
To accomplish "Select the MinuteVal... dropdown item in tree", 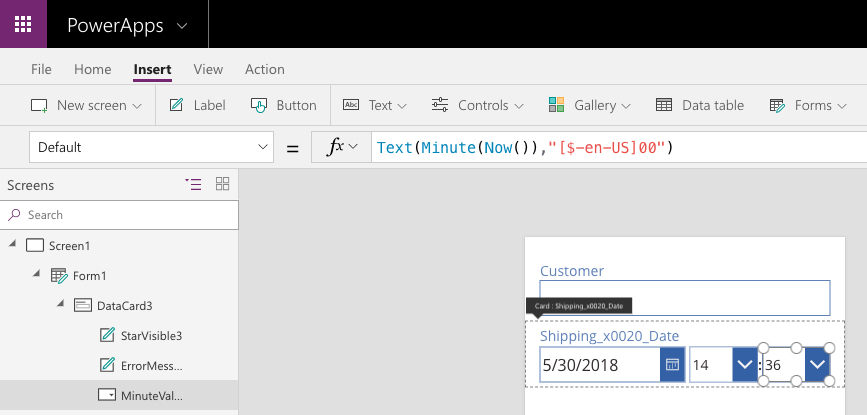I will click(152, 395).
